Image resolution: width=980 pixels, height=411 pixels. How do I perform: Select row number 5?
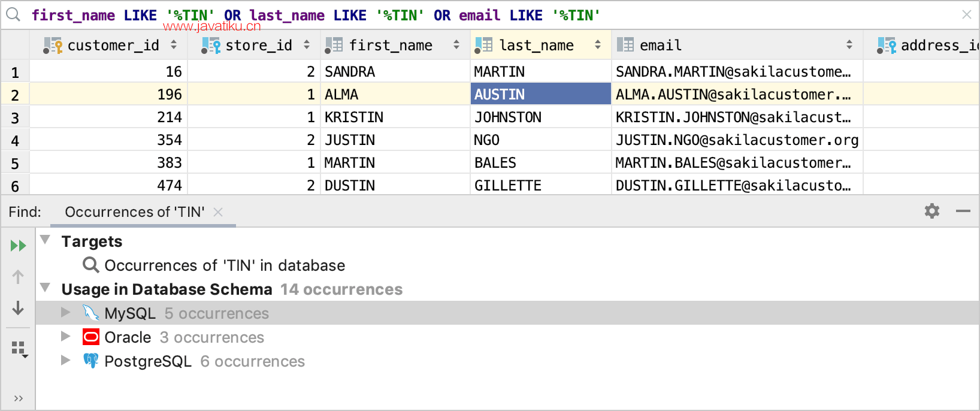15,164
